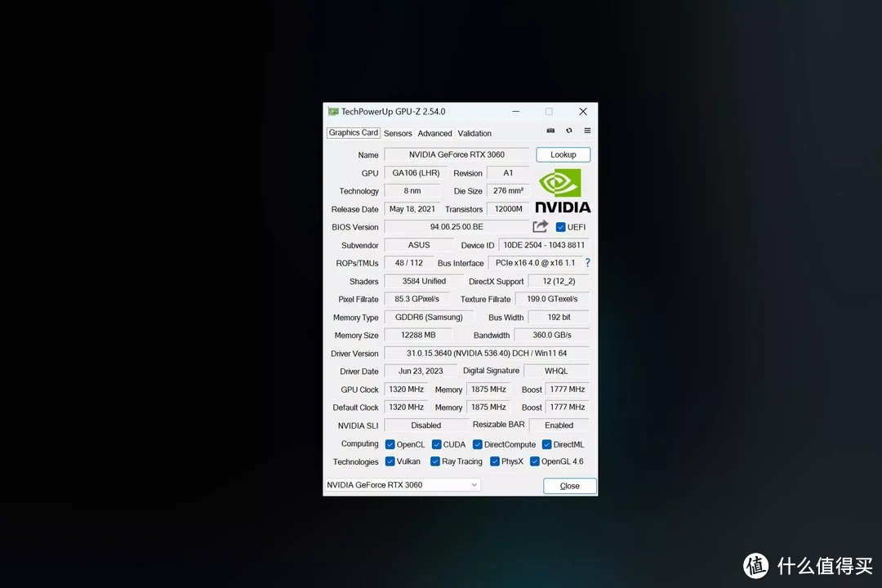Click the Bus Interface field PCIe x16 4.0
The height and width of the screenshot is (588, 882).
tap(536, 263)
